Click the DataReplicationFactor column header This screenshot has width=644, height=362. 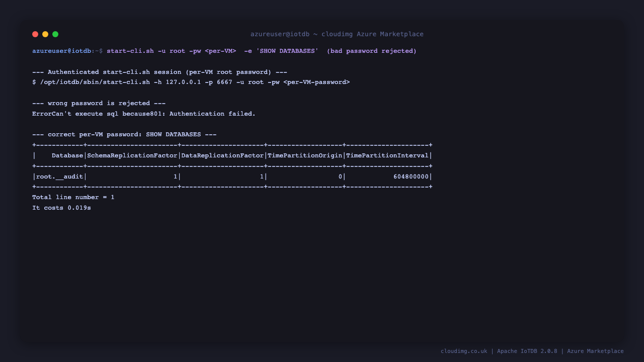pyautogui.click(x=223, y=156)
